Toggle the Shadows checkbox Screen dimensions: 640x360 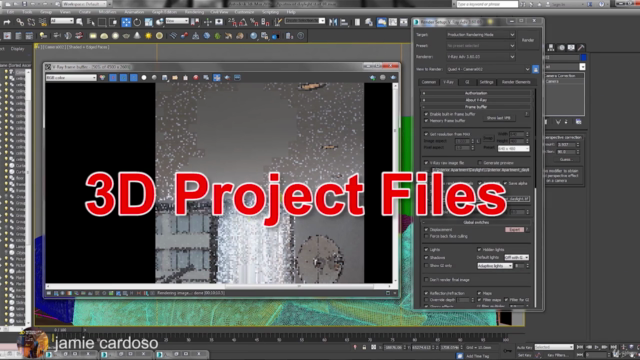click(427, 258)
